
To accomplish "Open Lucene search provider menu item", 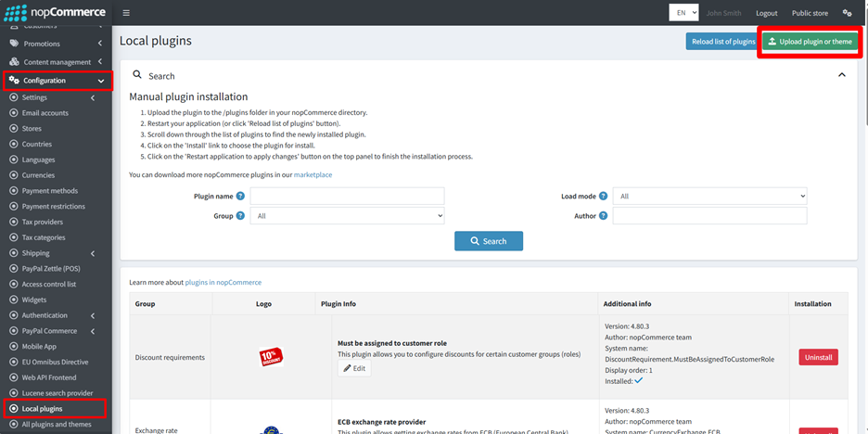I will pos(56,393).
